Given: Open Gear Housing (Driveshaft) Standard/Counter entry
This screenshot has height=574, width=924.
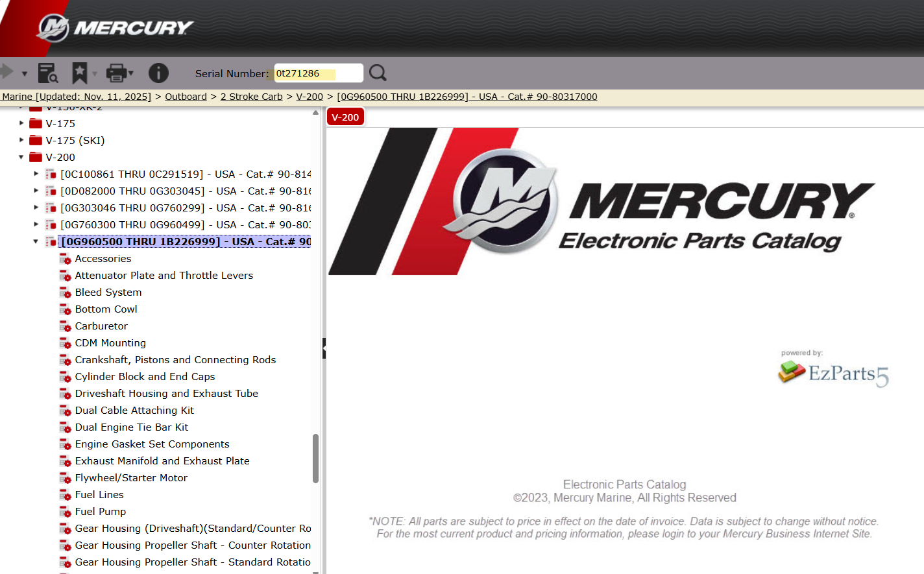Looking at the screenshot, I should pos(193,528).
